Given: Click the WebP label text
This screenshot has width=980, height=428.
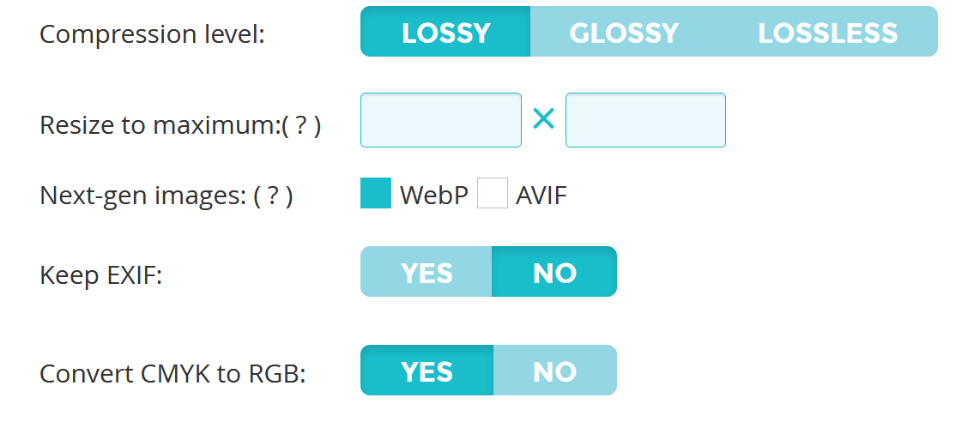Looking at the screenshot, I should 433,196.
